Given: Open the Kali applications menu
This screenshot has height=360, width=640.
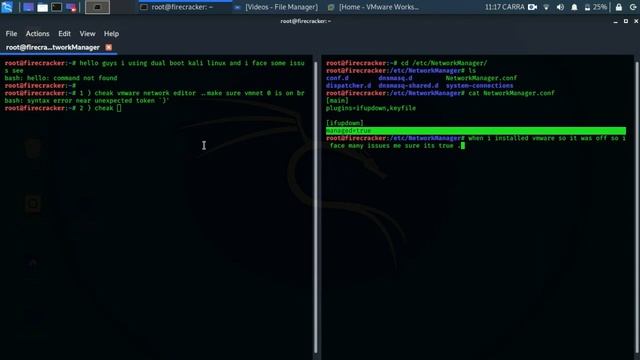Looking at the screenshot, I should 7,7.
